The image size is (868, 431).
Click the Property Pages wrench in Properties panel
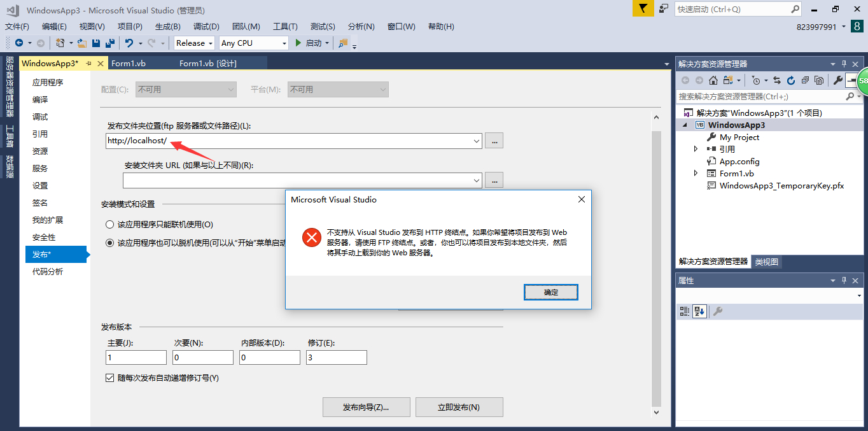tap(717, 311)
